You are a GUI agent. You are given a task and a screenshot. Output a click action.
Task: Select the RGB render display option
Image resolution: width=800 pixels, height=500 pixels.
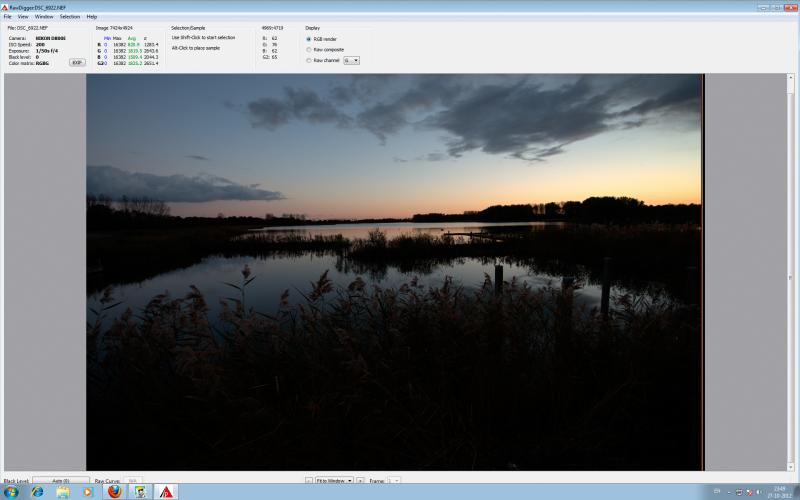pos(309,39)
